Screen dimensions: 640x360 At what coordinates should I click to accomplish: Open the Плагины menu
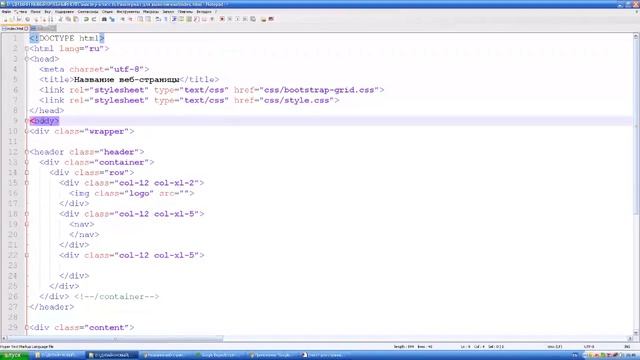click(x=185, y=12)
